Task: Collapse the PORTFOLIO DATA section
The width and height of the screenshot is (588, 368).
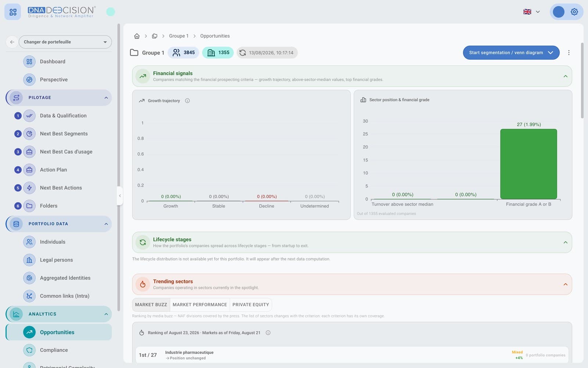Action: tap(106, 224)
